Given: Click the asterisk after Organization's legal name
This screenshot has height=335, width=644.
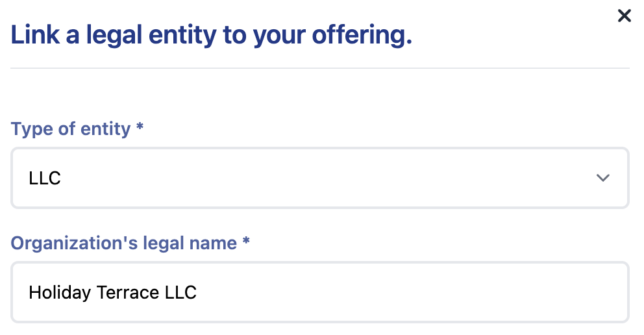Looking at the screenshot, I should [245, 240].
